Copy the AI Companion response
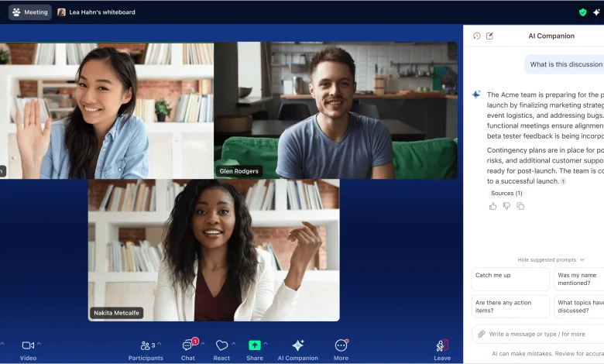This screenshot has height=364, width=604. [x=520, y=206]
